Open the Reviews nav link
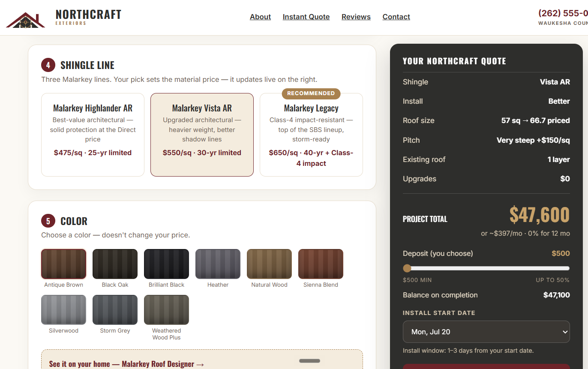 click(356, 17)
